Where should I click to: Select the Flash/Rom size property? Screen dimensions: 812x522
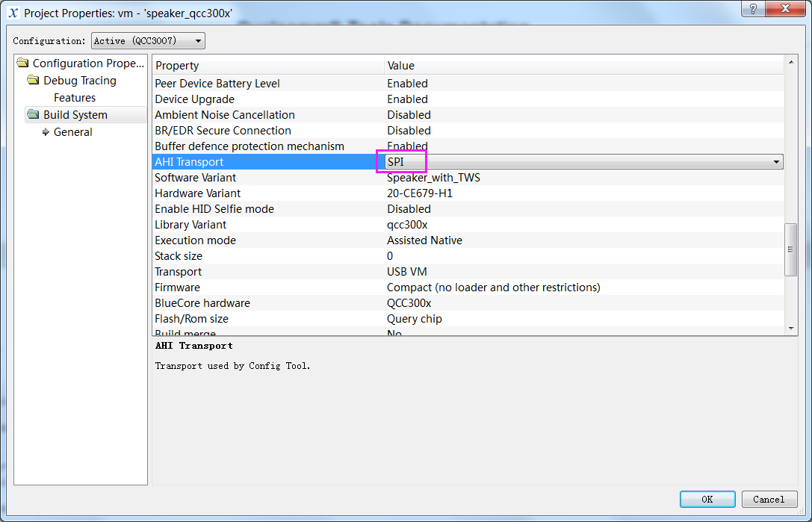468,318
